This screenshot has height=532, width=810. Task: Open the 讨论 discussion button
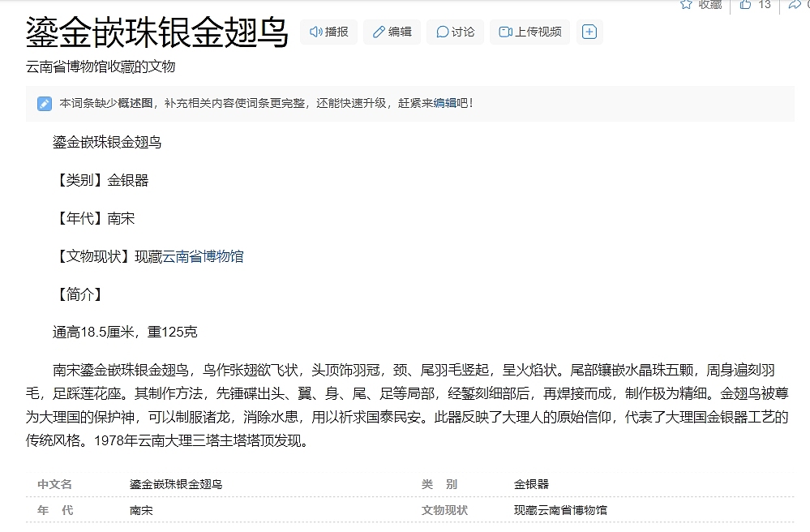[455, 32]
